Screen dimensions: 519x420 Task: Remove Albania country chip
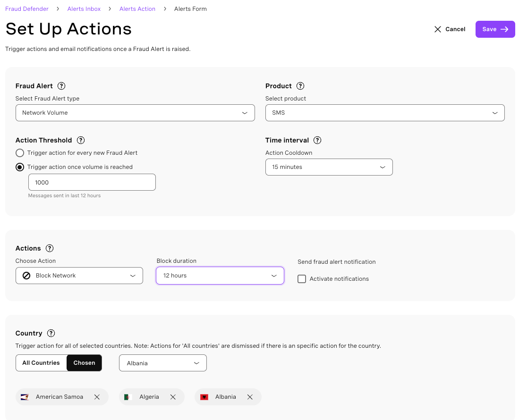click(250, 397)
